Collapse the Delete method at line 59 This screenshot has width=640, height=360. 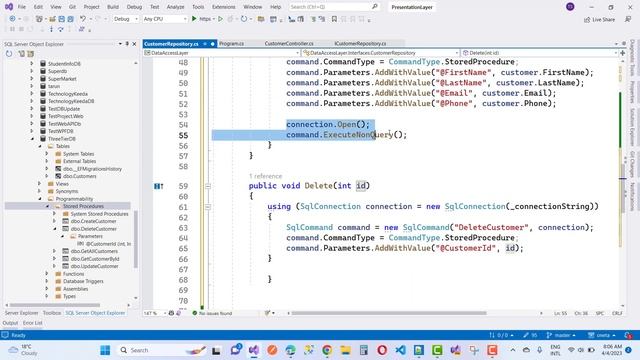208,186
